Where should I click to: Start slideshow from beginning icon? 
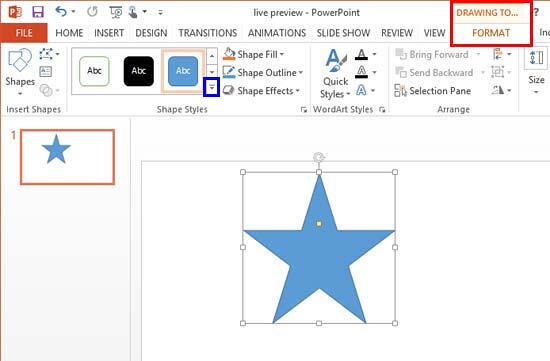(115, 12)
